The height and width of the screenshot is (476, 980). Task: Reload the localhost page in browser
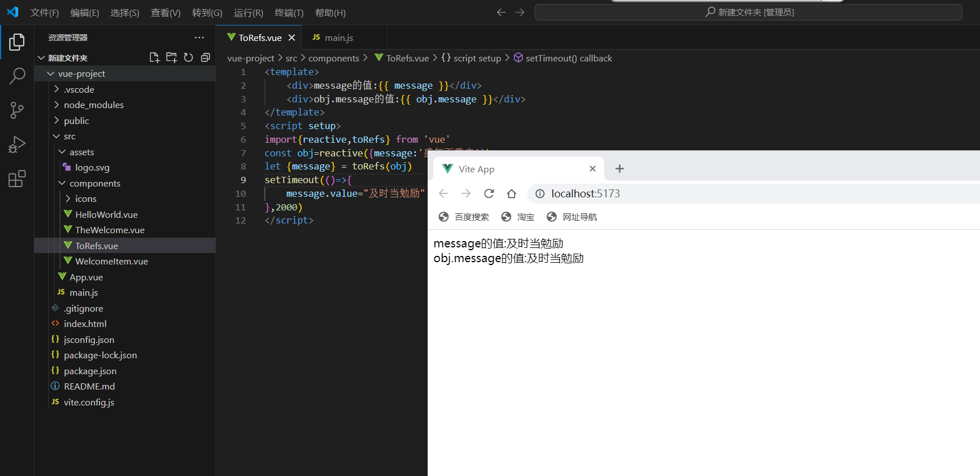pos(489,193)
